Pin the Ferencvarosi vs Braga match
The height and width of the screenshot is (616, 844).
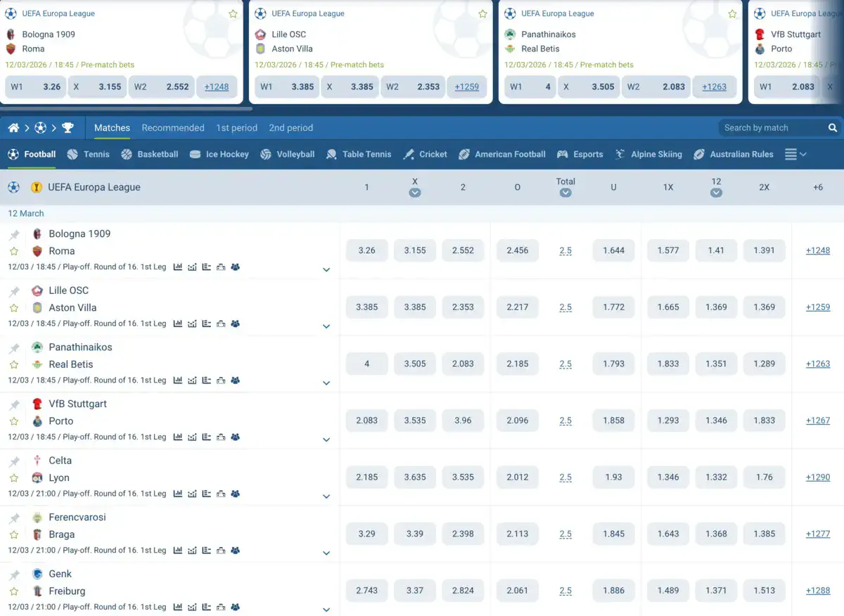click(14, 518)
